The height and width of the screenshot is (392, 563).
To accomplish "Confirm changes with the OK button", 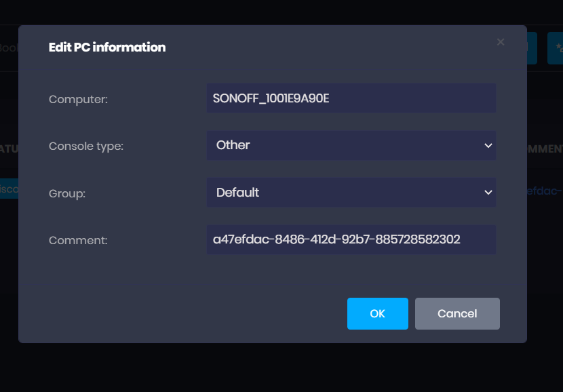I will point(377,313).
